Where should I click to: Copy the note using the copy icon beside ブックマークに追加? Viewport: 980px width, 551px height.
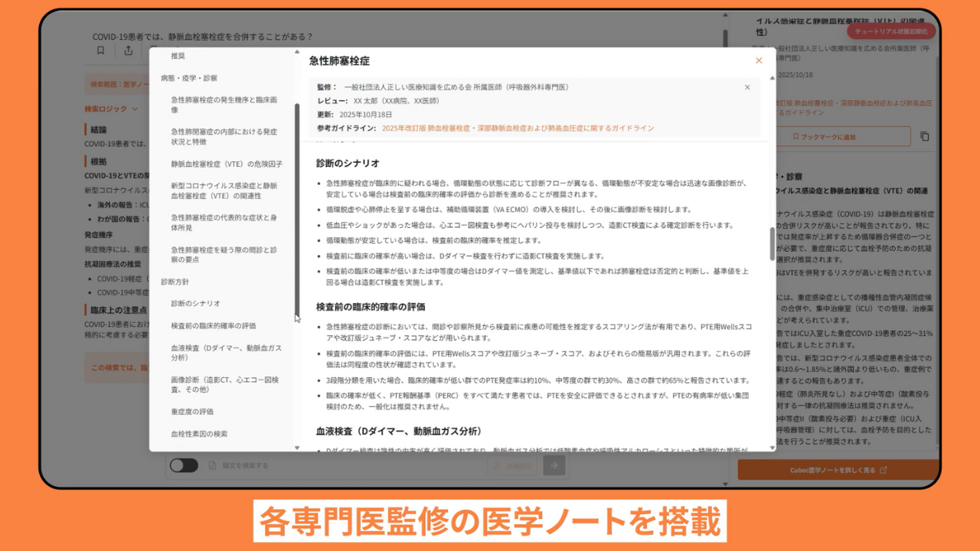(x=924, y=135)
